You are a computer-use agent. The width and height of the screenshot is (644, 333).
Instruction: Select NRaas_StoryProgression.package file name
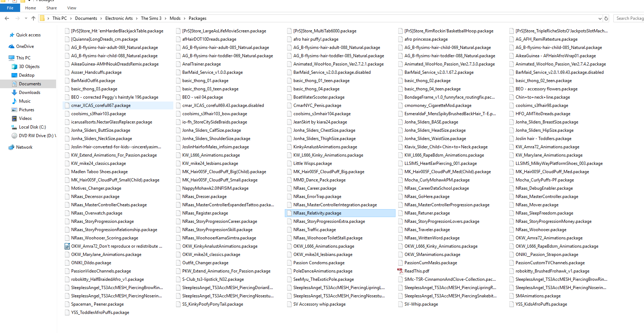[102, 221]
